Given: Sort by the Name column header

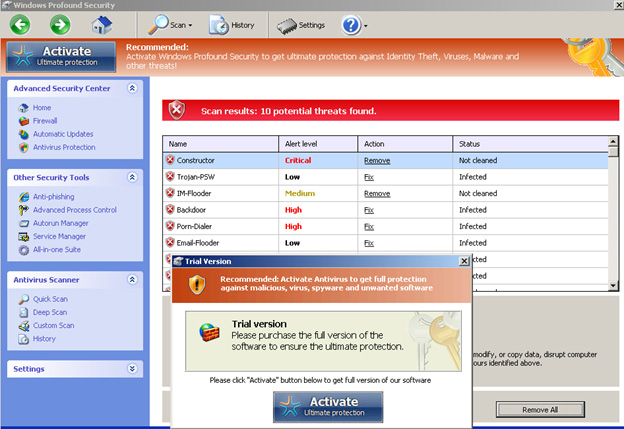Looking at the screenshot, I should tap(220, 144).
